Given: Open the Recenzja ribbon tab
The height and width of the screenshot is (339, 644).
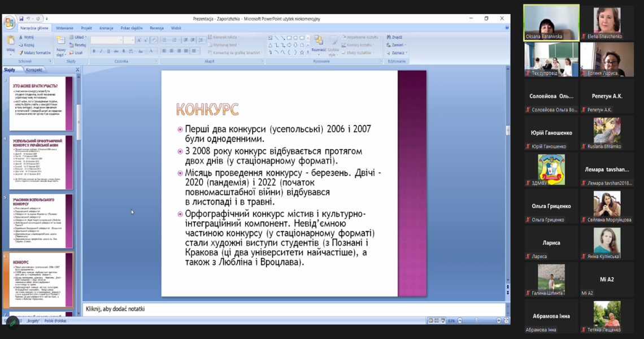Looking at the screenshot, I should 156,28.
